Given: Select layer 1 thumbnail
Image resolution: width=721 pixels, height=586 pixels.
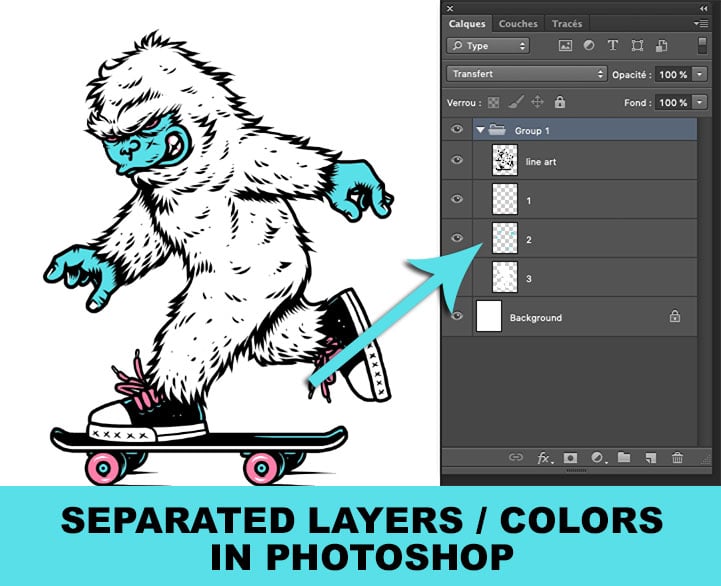Looking at the screenshot, I should point(504,199).
